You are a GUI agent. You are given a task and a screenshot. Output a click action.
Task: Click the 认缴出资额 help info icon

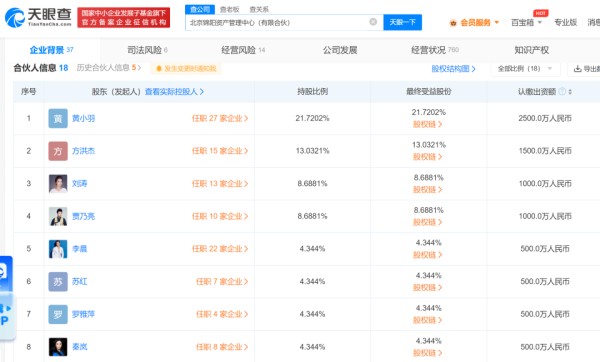click(x=562, y=91)
